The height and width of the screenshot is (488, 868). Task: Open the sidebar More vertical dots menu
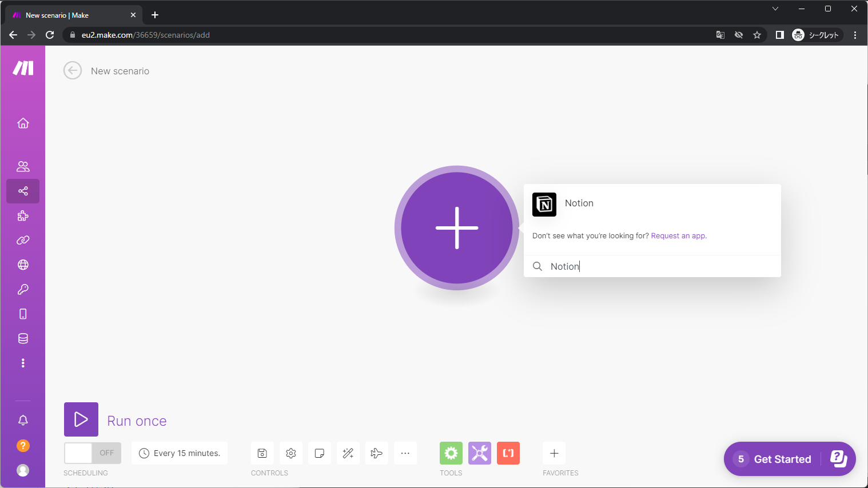[x=23, y=363]
